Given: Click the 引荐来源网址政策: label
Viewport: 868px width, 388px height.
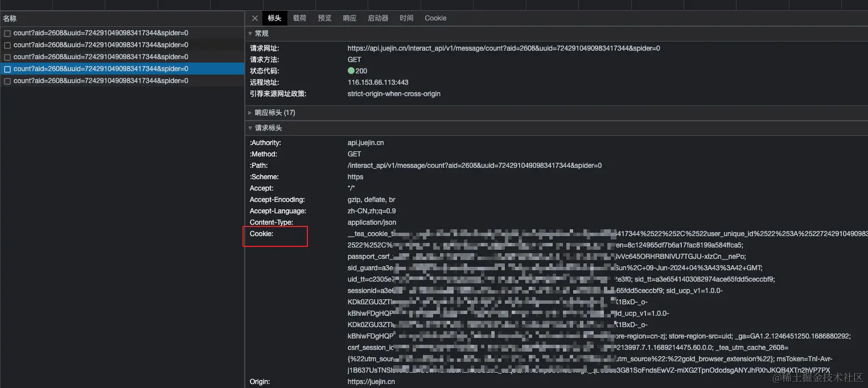Looking at the screenshot, I should [278, 94].
